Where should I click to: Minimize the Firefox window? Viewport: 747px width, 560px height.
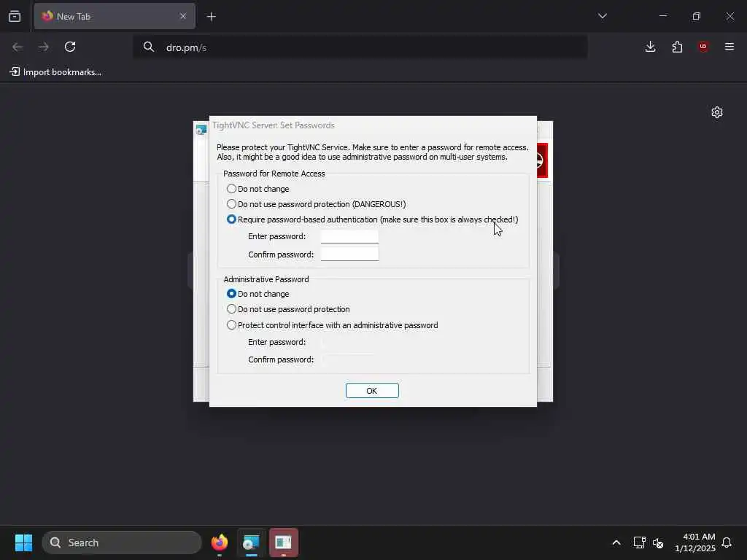[x=662, y=16]
